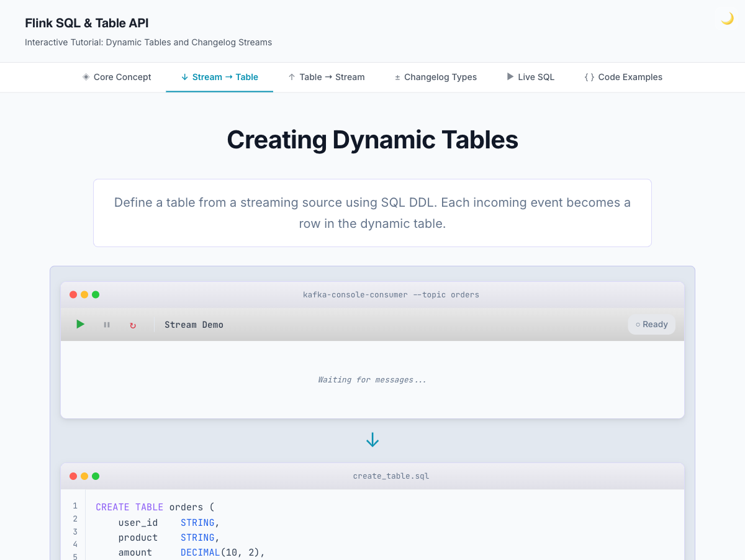Click the Flink SQL & Table API title

pyautogui.click(x=86, y=23)
